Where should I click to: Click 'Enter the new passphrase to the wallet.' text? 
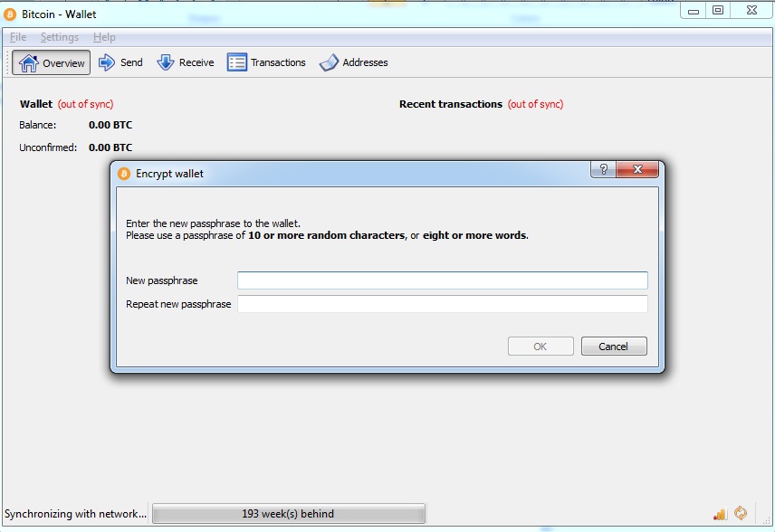(x=213, y=223)
